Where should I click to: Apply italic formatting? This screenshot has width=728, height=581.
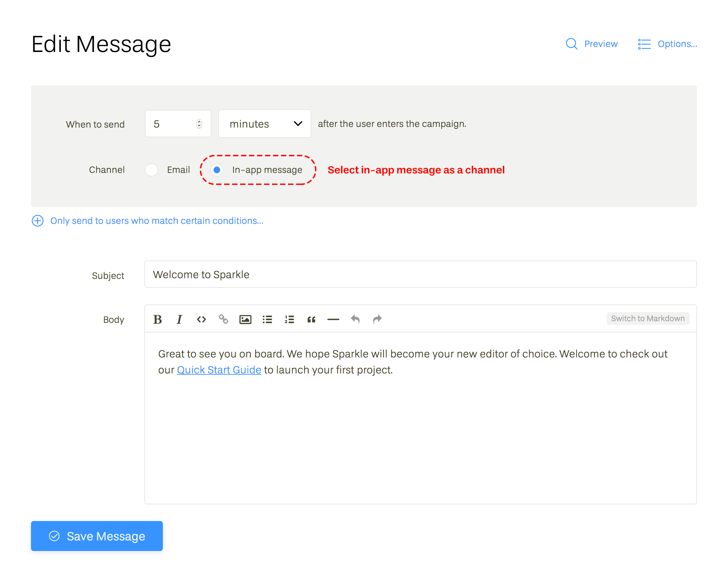point(179,319)
